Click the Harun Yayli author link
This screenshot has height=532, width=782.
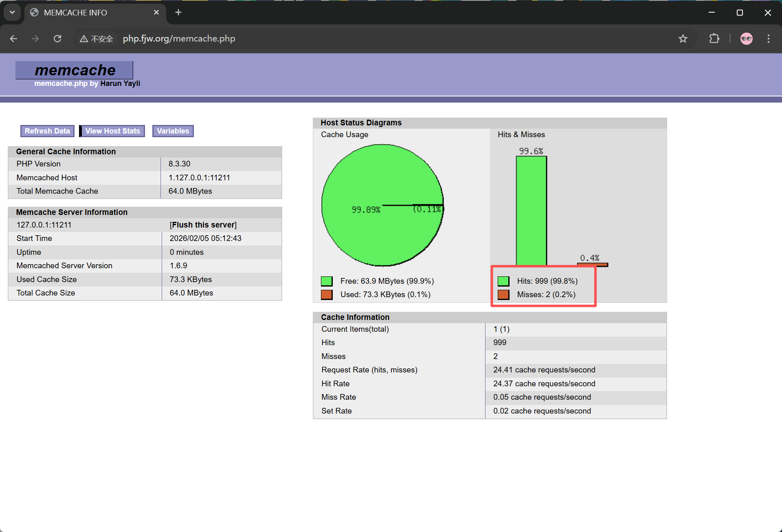point(120,83)
